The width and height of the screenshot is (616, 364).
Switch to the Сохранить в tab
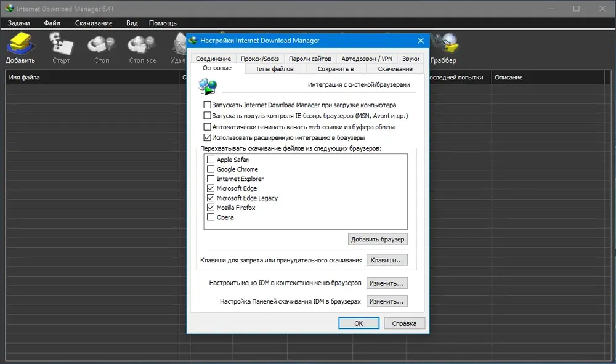336,69
